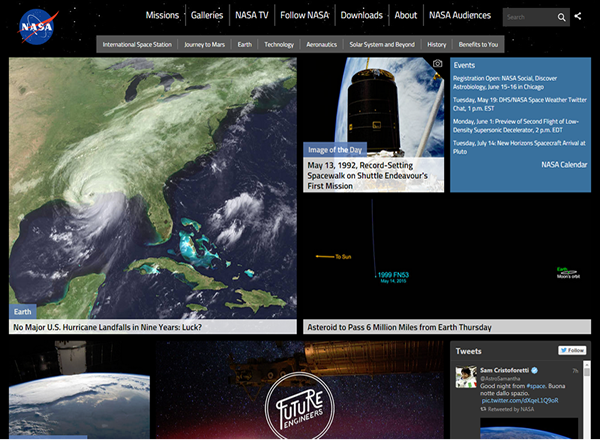
Task: Open the tweet's Earth photo
Action: tap(529, 428)
